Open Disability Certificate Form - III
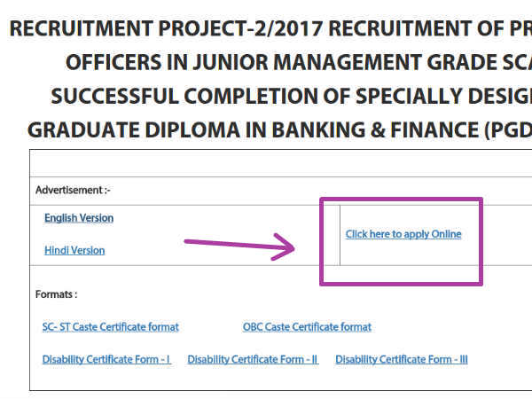This screenshot has width=532, height=399. [402, 359]
